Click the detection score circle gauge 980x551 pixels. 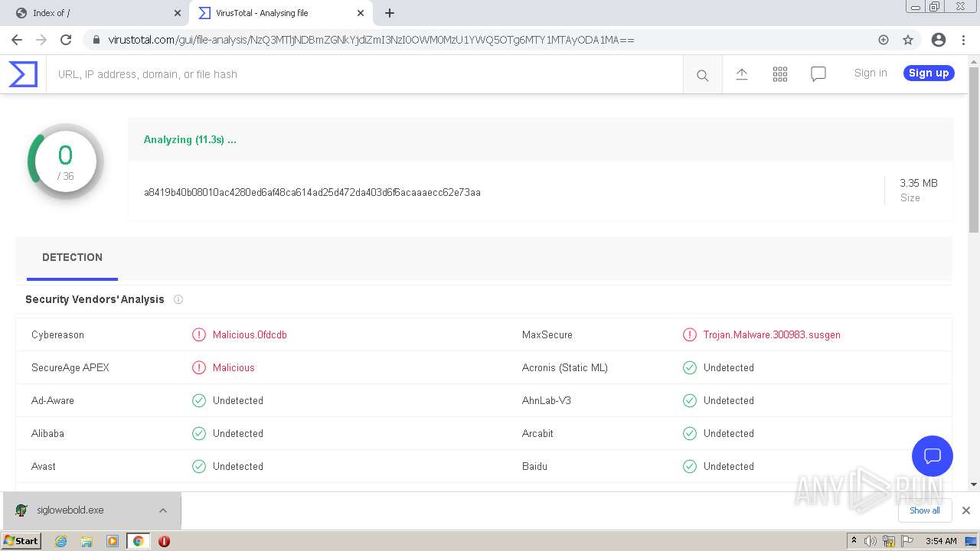pyautogui.click(x=66, y=161)
